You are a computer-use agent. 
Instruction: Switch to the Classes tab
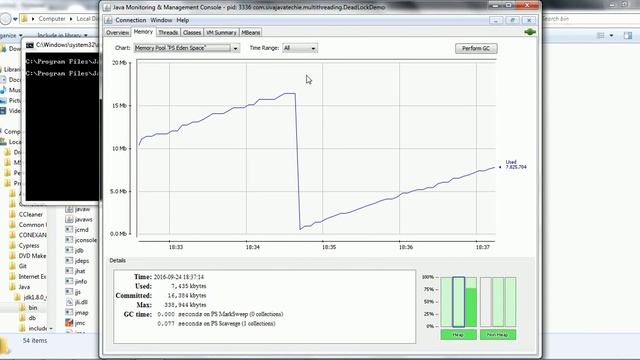point(192,33)
